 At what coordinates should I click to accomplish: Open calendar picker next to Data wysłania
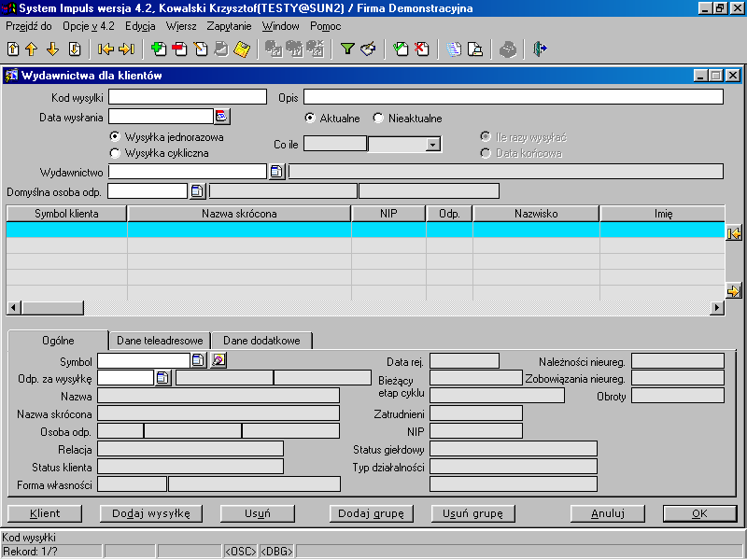click(x=221, y=117)
